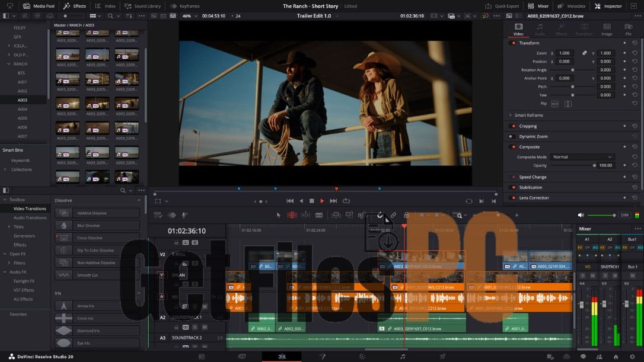This screenshot has height=362, width=644.
Task: Toggle the Zoom link chain icon
Action: pos(585,53)
